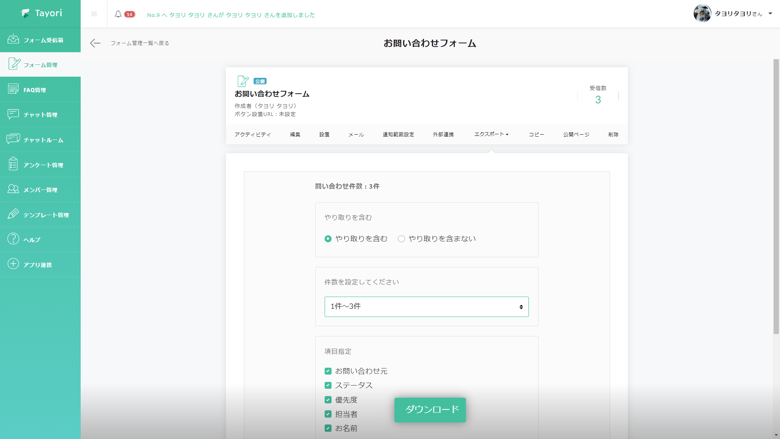Image resolution: width=780 pixels, height=439 pixels.
Task: Open フォーム受信箱 inbox icon in sidebar
Action: click(x=13, y=40)
